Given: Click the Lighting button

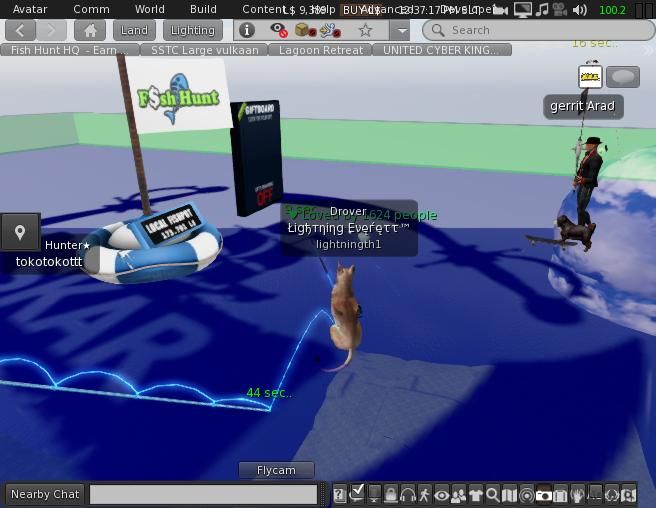Looking at the screenshot, I should tap(192, 31).
